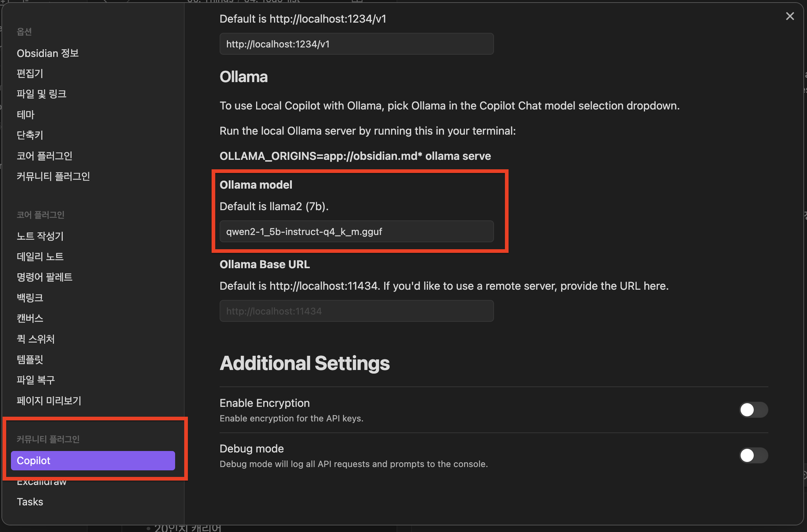This screenshot has width=807, height=532.
Task: Click the Ollama Base URL input field
Action: click(x=356, y=311)
